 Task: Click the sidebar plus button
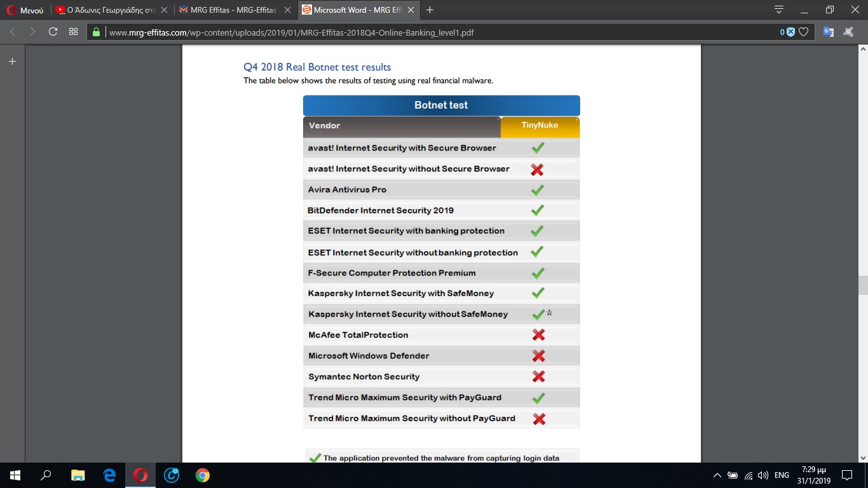(x=12, y=62)
